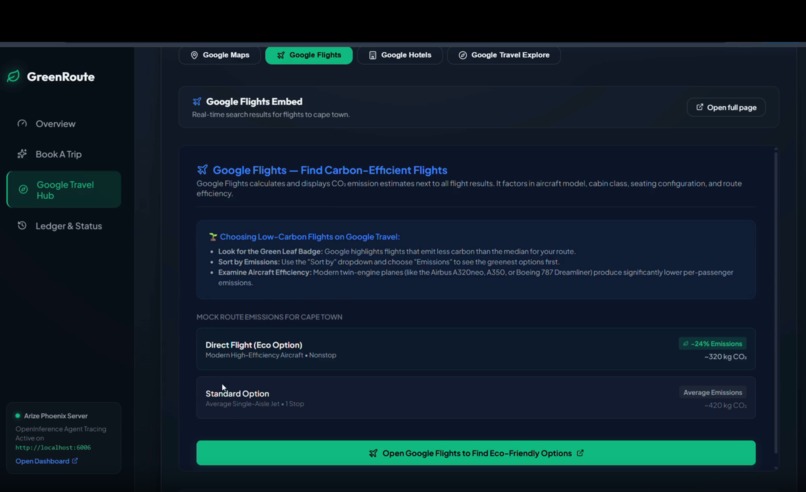This screenshot has height=492, width=806.
Task: Click the Ledger & Status history icon
Action: coord(22,225)
